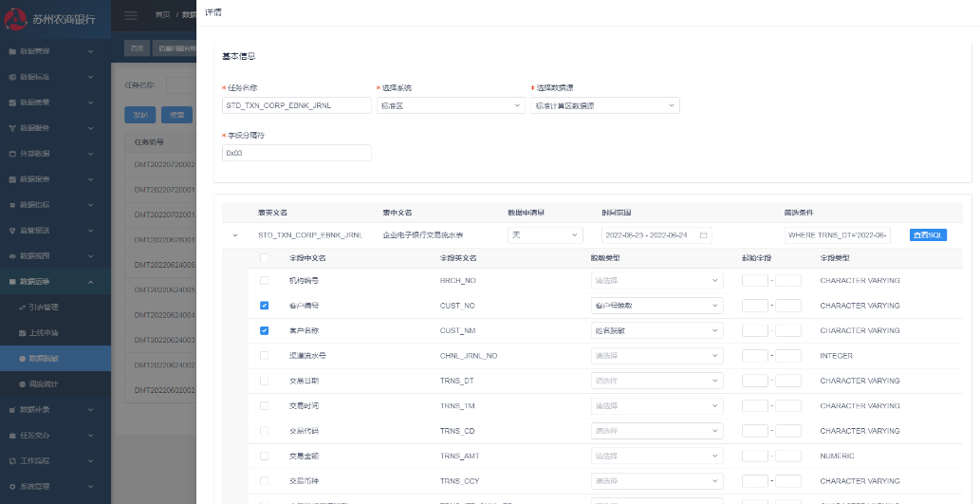Open the masking type dropdown for TRNS_CCY

pyautogui.click(x=656, y=481)
